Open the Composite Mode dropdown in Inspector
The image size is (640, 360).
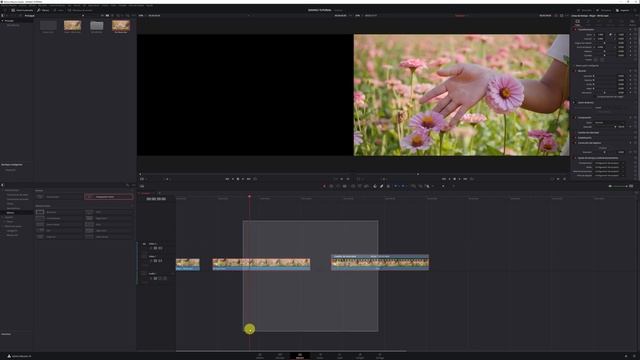pyautogui.click(x=609, y=122)
